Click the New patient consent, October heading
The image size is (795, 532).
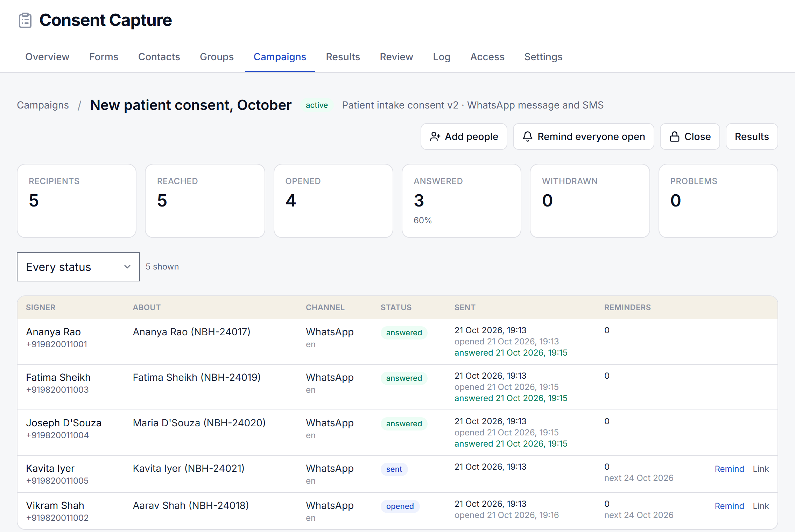pyautogui.click(x=191, y=105)
